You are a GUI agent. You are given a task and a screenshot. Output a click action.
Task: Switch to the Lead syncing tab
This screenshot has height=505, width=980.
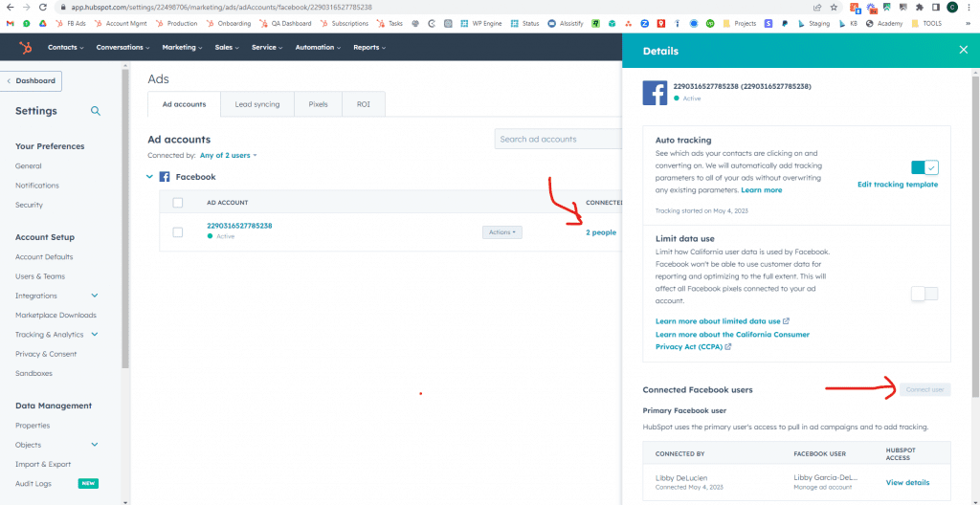point(256,104)
